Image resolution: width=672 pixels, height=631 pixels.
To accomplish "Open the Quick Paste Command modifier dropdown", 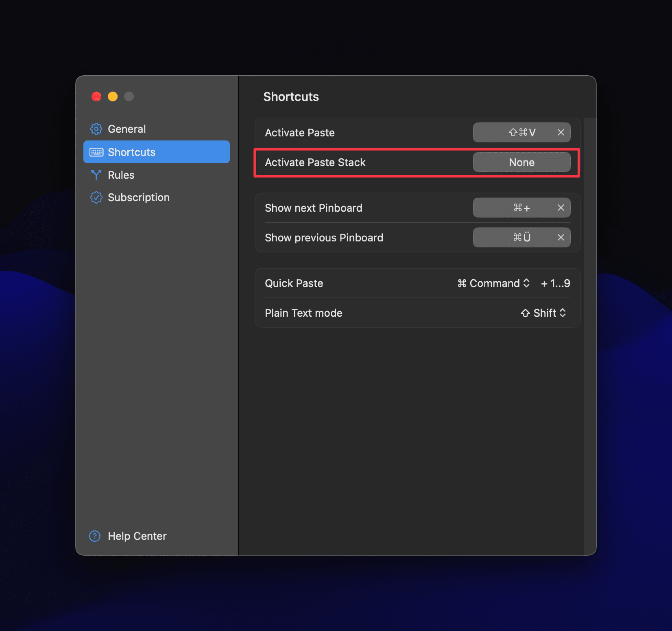I will click(493, 283).
